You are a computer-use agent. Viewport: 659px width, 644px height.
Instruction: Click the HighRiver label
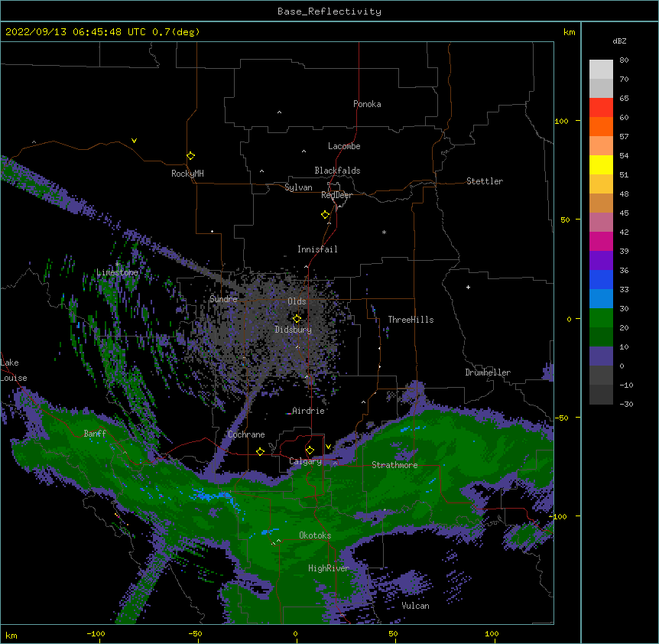click(329, 568)
